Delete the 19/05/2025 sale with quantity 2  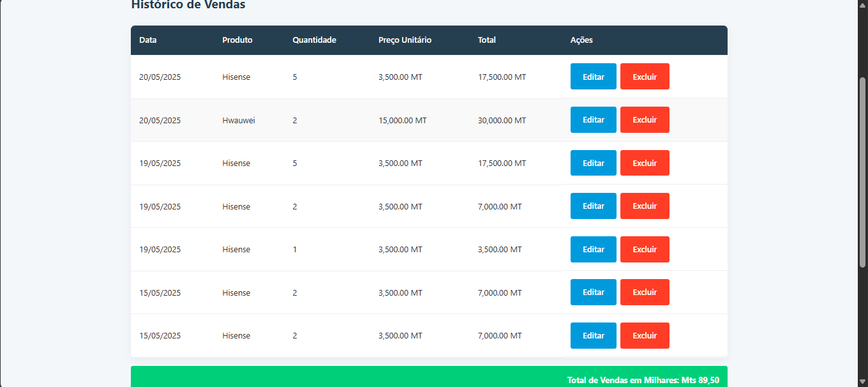[x=645, y=206]
